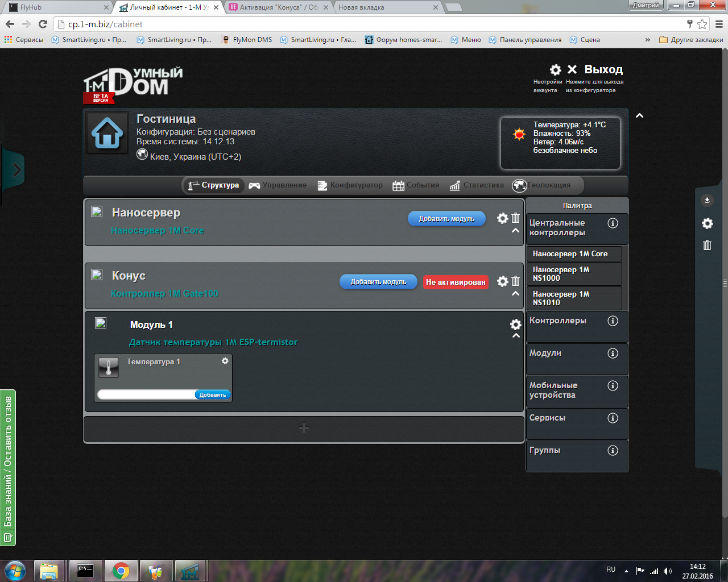
Task: Click the red Не активирован button
Action: coord(456,282)
